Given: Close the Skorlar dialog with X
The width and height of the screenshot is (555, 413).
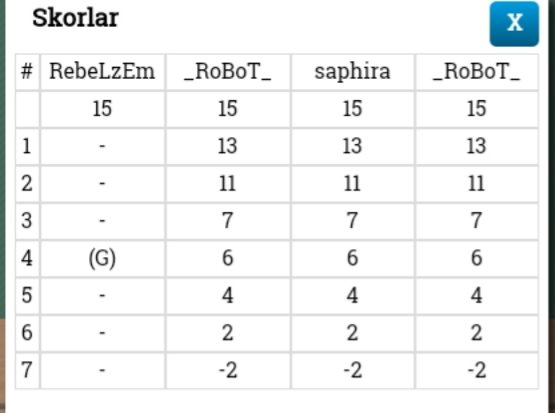Looking at the screenshot, I should pos(514,24).
